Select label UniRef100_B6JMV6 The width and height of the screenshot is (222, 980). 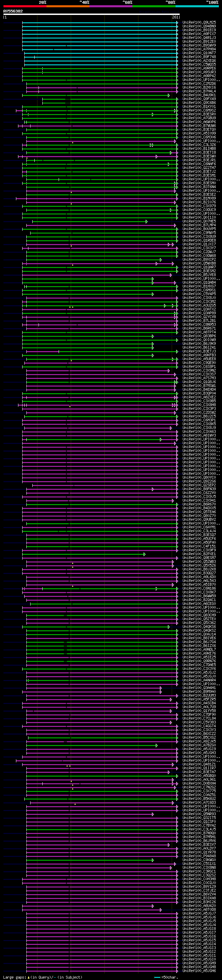pos(199,841)
